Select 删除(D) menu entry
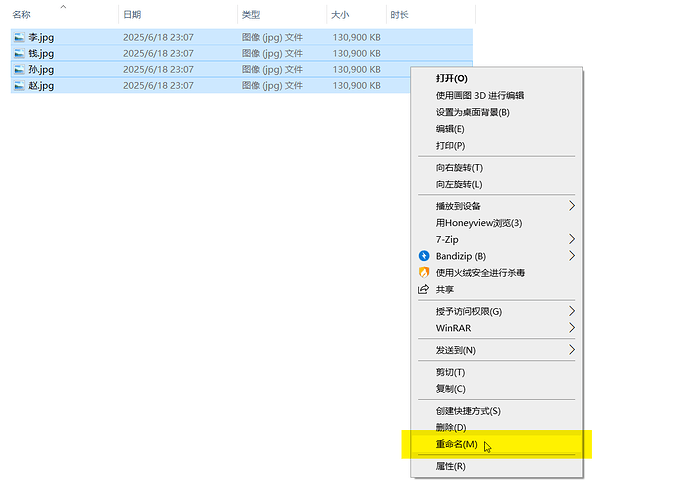 (451, 428)
